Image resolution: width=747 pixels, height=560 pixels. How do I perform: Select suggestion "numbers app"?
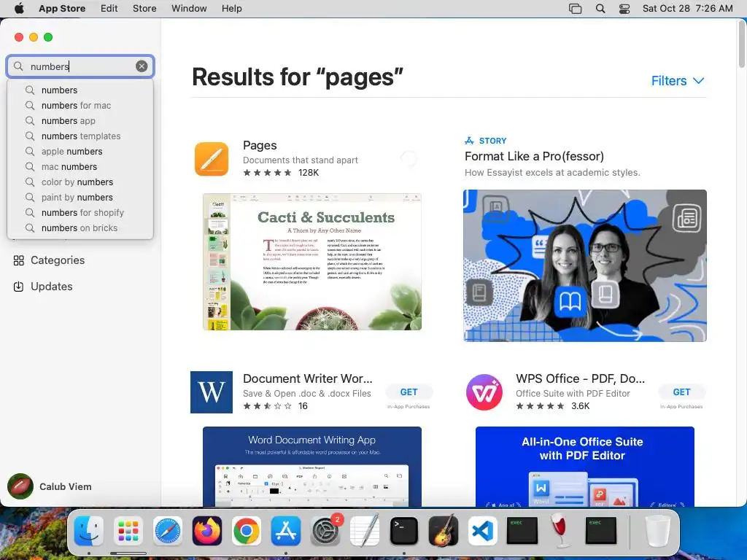tap(80, 120)
